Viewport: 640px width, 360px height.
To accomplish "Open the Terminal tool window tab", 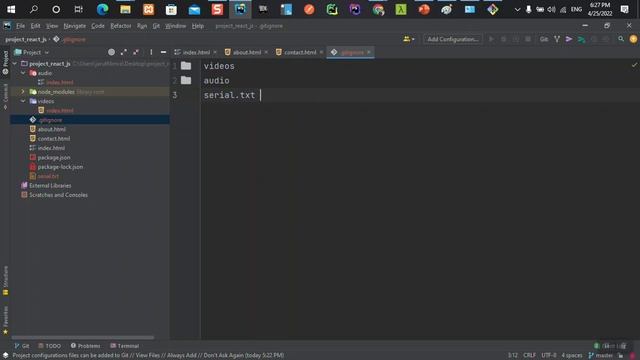I will 124,346.
